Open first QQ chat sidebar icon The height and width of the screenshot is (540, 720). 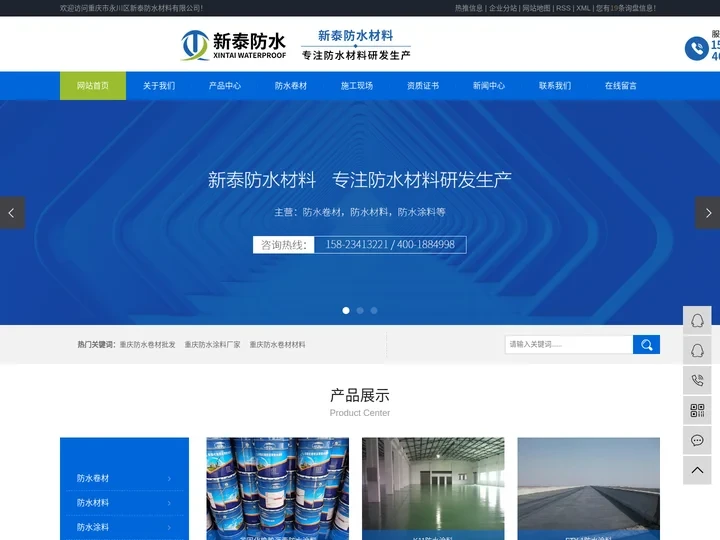coord(697,320)
